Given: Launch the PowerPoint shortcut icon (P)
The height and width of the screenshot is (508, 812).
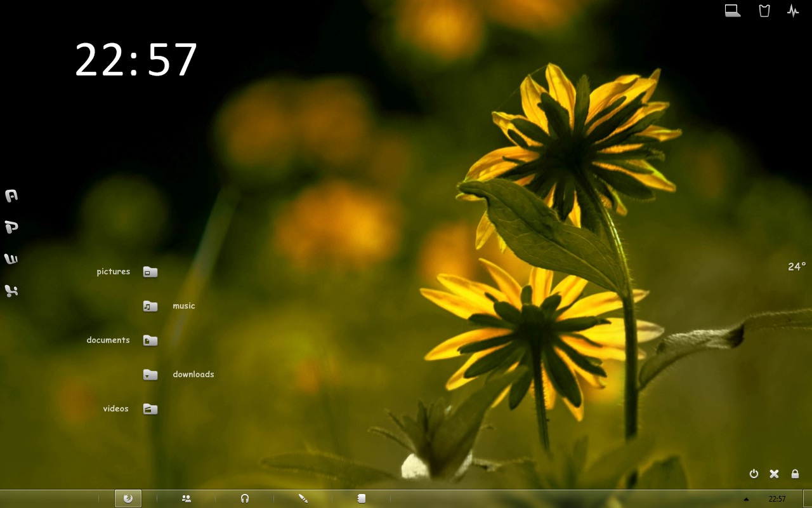Looking at the screenshot, I should coord(11,227).
